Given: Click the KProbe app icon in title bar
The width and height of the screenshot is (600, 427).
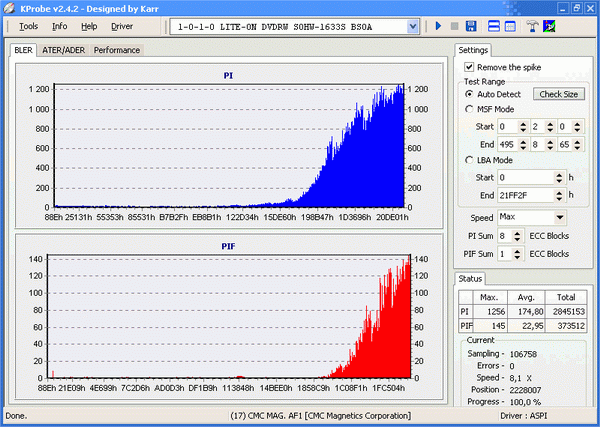Looking at the screenshot, I should point(9,8).
